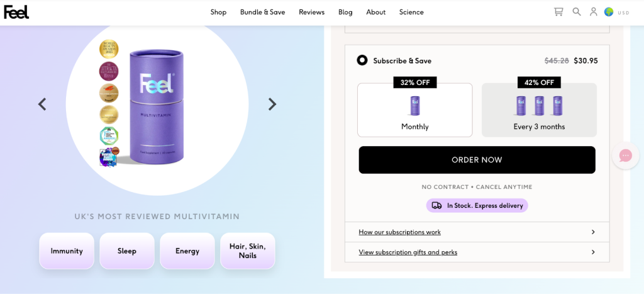
Task: Select the Subscribe & Save radio button
Action: [362, 60]
